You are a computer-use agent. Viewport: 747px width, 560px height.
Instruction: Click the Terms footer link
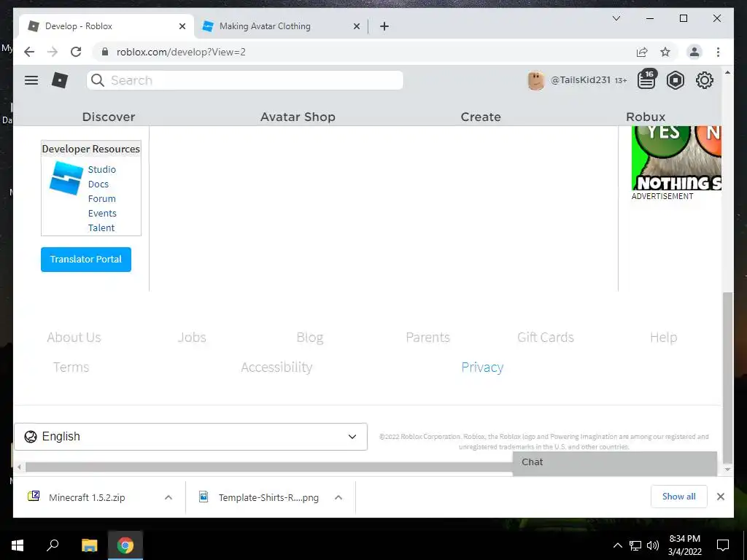(x=71, y=367)
